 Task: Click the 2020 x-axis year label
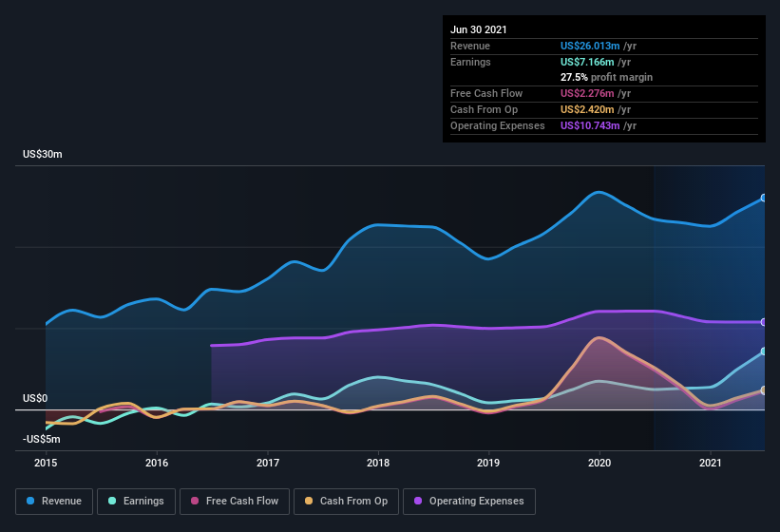[599, 463]
